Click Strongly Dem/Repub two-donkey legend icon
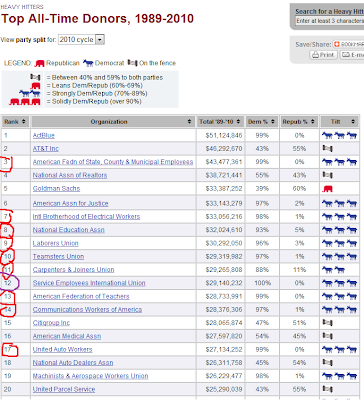The width and height of the screenshot is (364, 400). click(30, 93)
